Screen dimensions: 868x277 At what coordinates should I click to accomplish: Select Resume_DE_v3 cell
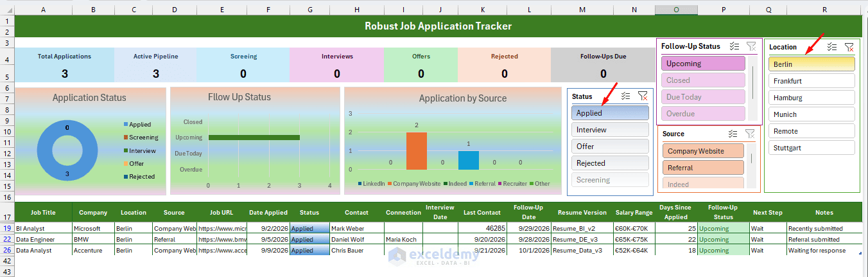(582, 239)
